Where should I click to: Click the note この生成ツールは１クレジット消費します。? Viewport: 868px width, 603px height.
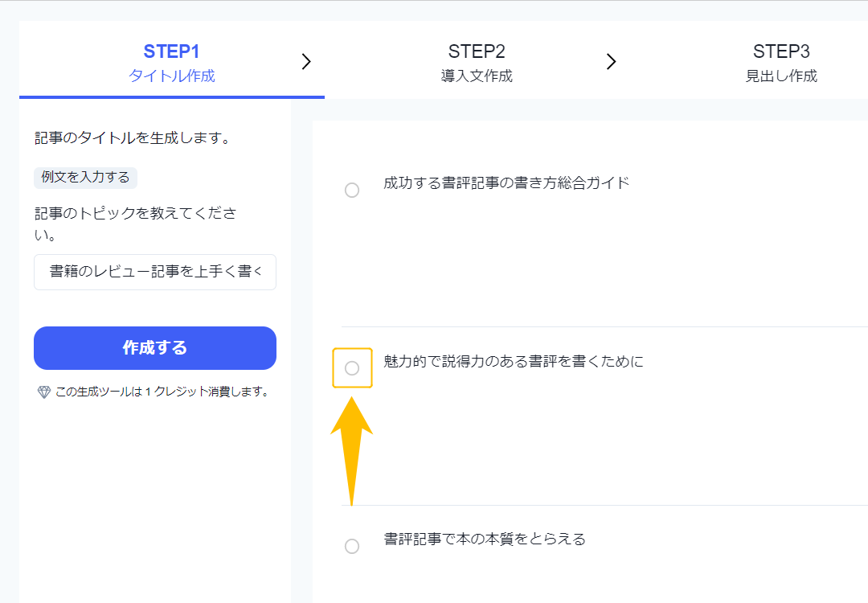163,392
